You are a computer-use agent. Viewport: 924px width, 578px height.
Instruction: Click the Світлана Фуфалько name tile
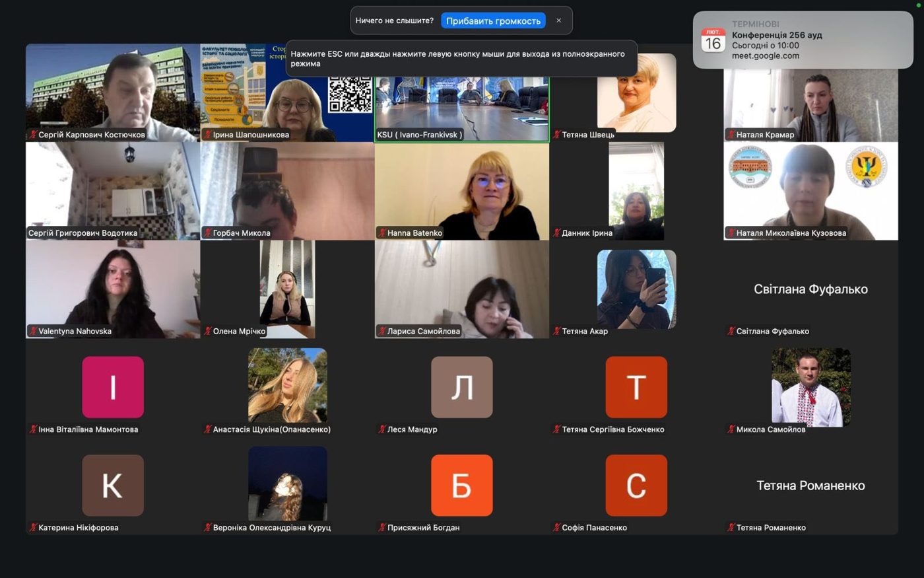coord(811,289)
